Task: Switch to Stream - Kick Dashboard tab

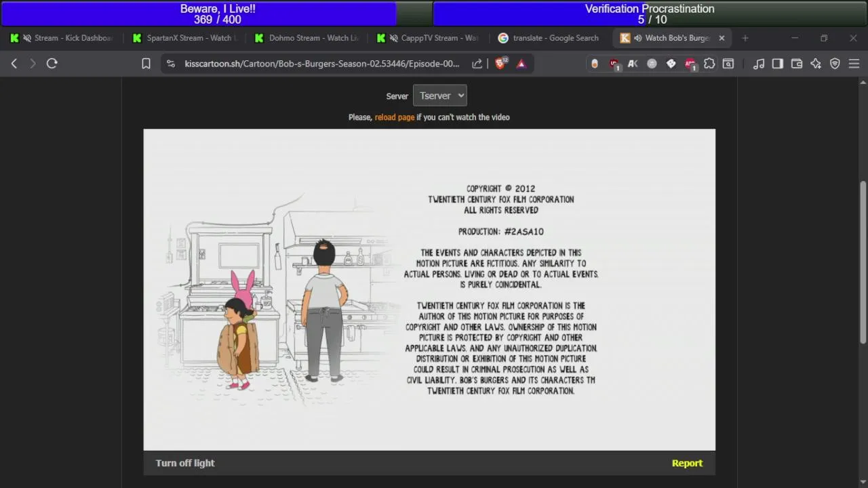Action: pyautogui.click(x=62, y=38)
